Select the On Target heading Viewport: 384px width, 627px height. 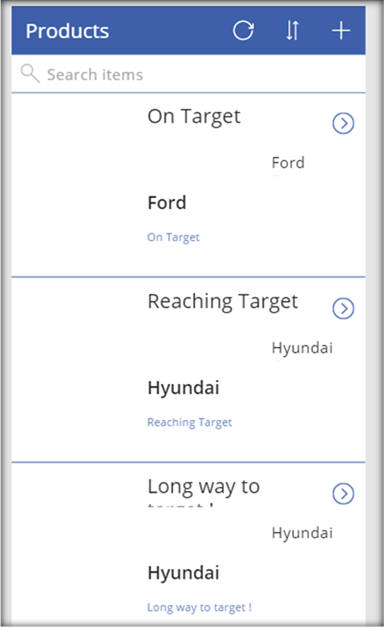coord(194,117)
